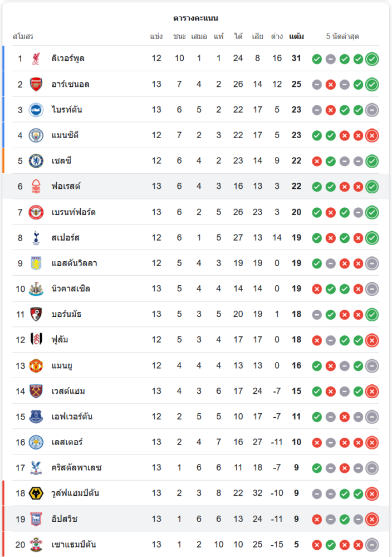Click the Newcastle club crest

coord(36,289)
